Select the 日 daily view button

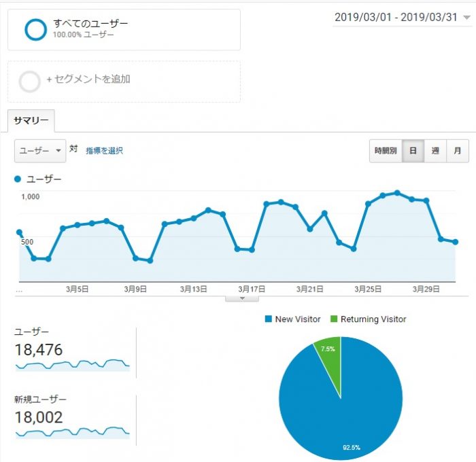coord(413,151)
